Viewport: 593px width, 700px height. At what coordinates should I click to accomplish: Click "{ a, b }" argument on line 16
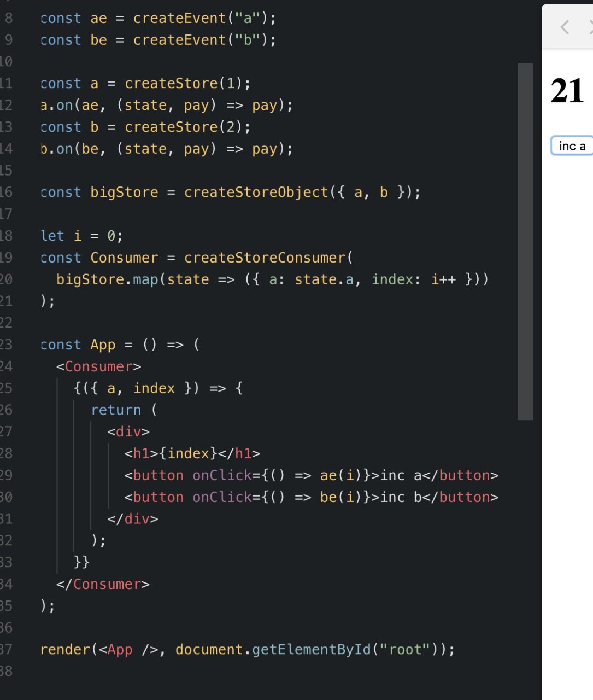(x=371, y=192)
